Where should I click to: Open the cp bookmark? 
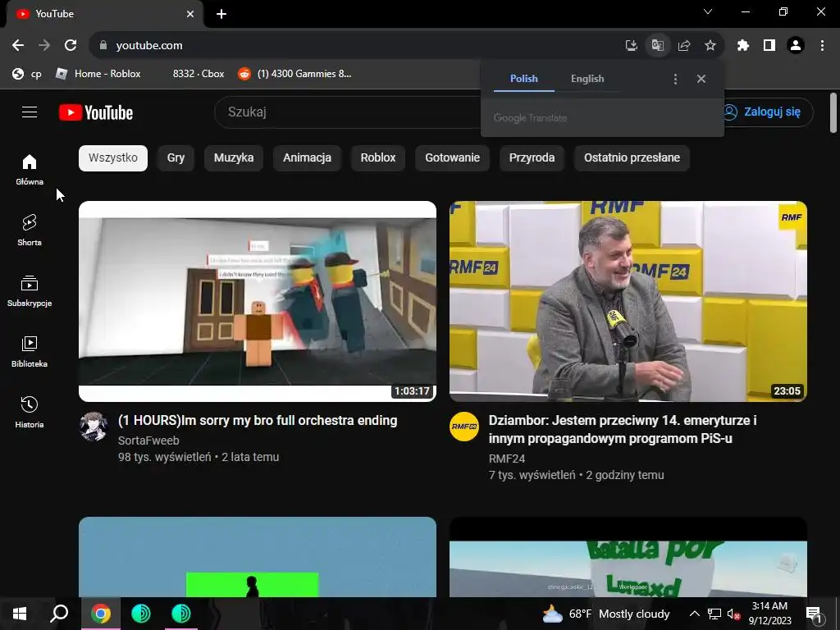27,74
